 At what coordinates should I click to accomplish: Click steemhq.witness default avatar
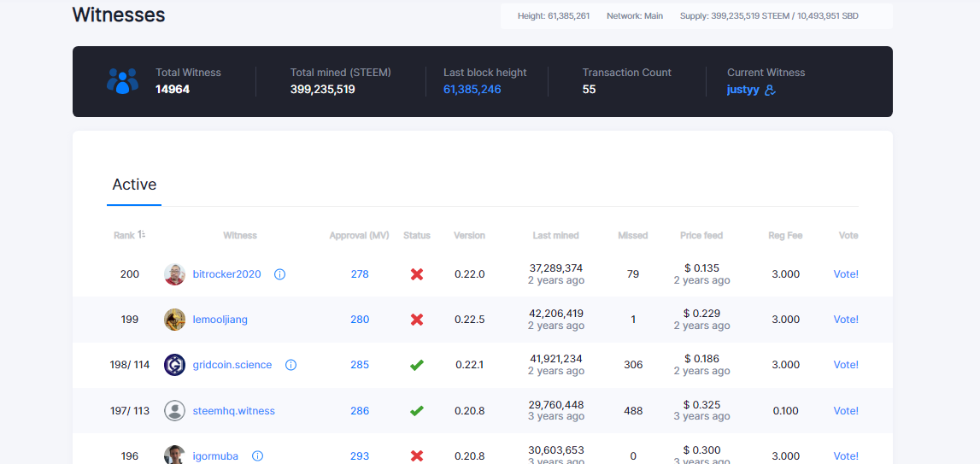(x=174, y=411)
